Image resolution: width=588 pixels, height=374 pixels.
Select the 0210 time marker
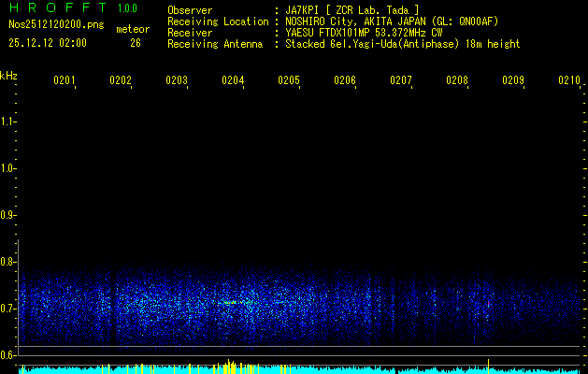(x=569, y=80)
